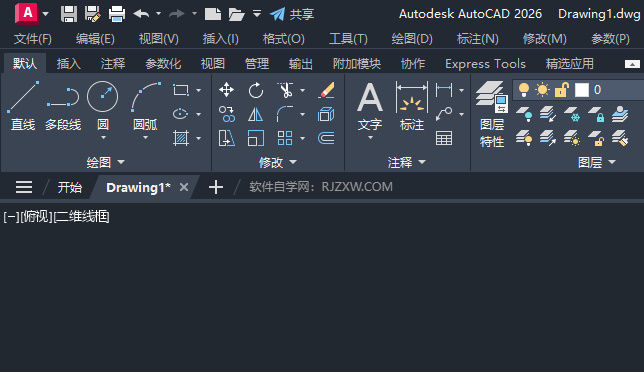The width and height of the screenshot is (644, 372).
Task: Open the Rectangle tool dropdown arrow
Action: (198, 90)
